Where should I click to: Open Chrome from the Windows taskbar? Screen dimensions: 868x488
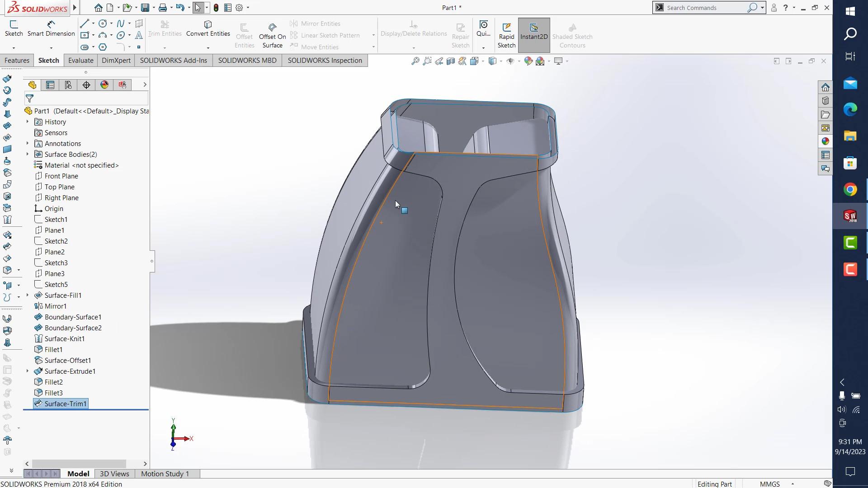tap(850, 189)
